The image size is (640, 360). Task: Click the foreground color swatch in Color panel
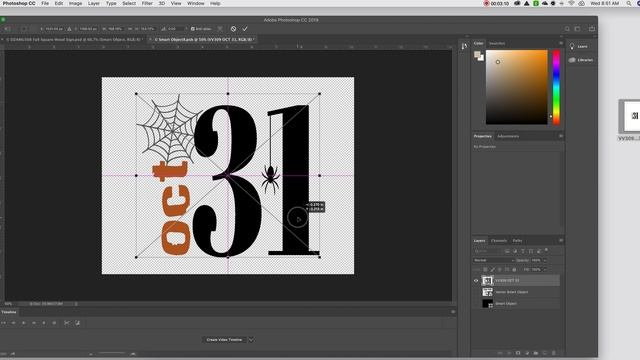tap(477, 54)
